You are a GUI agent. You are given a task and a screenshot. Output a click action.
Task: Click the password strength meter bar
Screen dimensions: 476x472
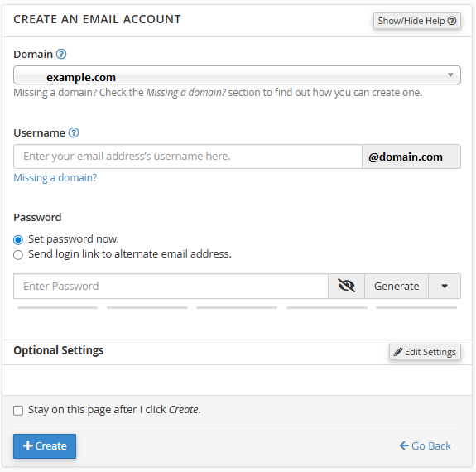click(237, 307)
